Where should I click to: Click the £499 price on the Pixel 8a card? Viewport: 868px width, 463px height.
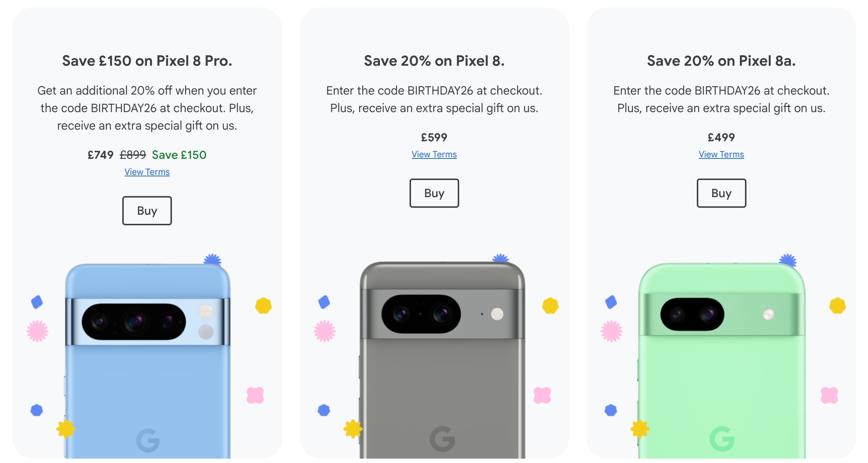click(721, 138)
